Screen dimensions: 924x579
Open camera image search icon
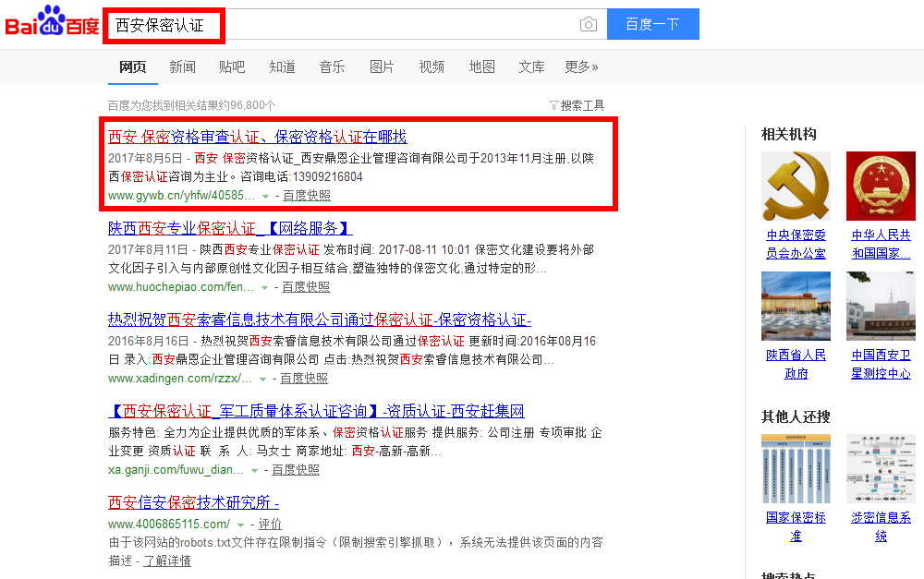(588, 24)
